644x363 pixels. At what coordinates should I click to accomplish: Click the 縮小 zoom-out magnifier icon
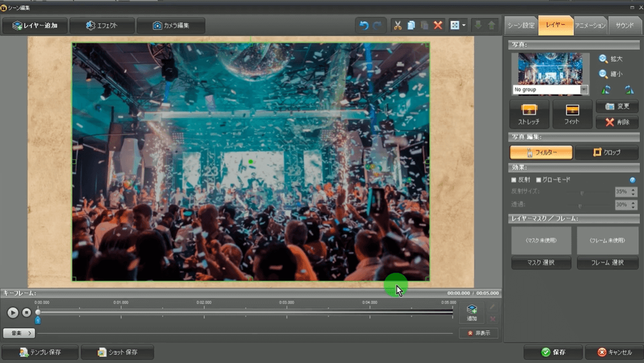click(x=603, y=74)
